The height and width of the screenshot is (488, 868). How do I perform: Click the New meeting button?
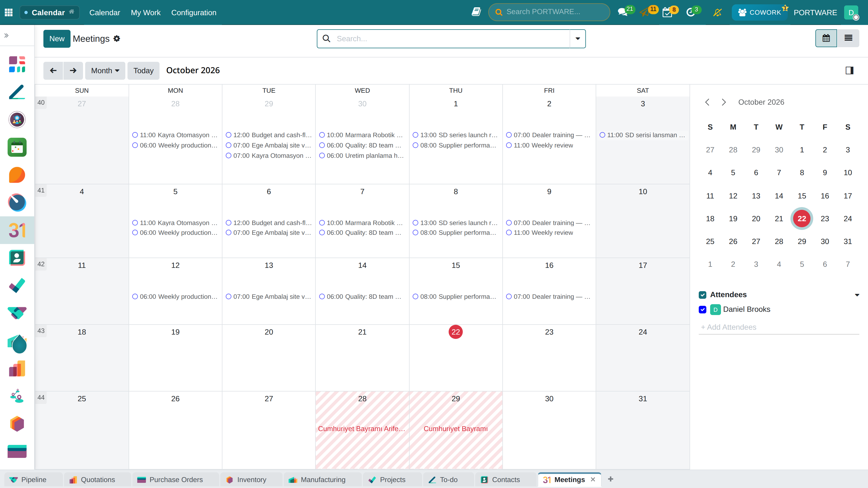click(x=57, y=39)
